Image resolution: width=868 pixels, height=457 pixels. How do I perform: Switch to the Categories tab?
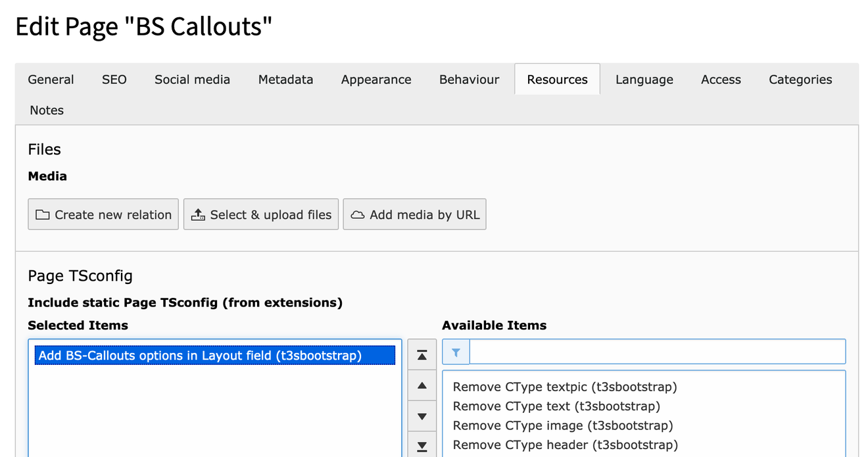coord(800,80)
